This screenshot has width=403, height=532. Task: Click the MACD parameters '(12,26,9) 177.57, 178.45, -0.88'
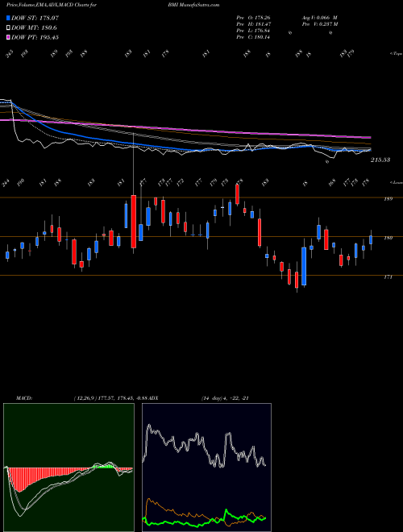110,398
